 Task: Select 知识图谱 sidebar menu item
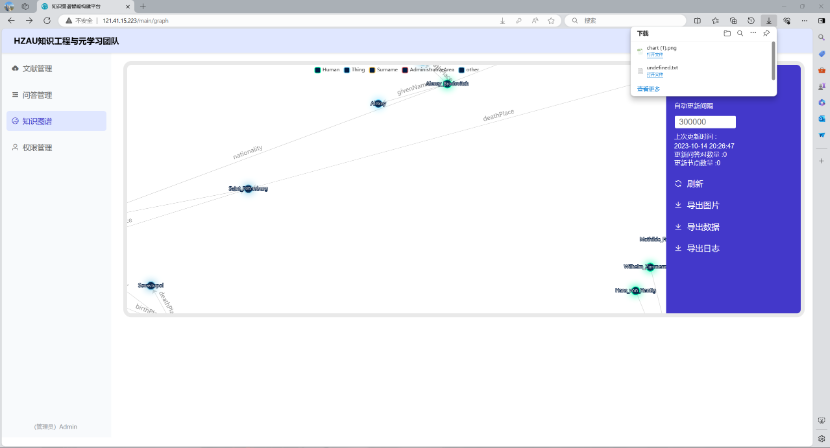(x=37, y=121)
